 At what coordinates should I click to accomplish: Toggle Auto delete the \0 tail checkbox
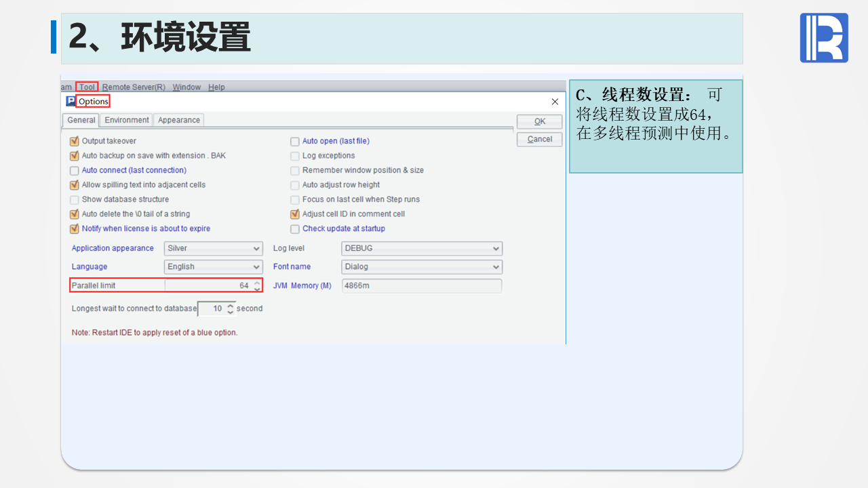click(x=75, y=214)
